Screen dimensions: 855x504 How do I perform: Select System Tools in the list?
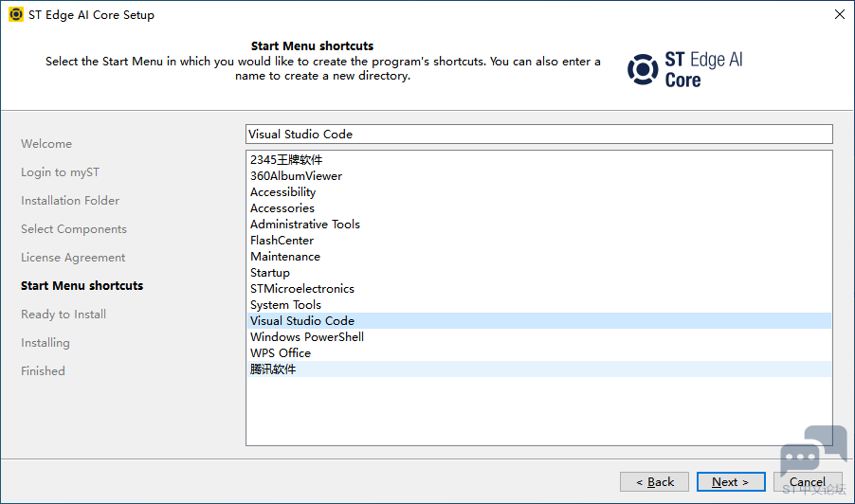(x=538, y=305)
